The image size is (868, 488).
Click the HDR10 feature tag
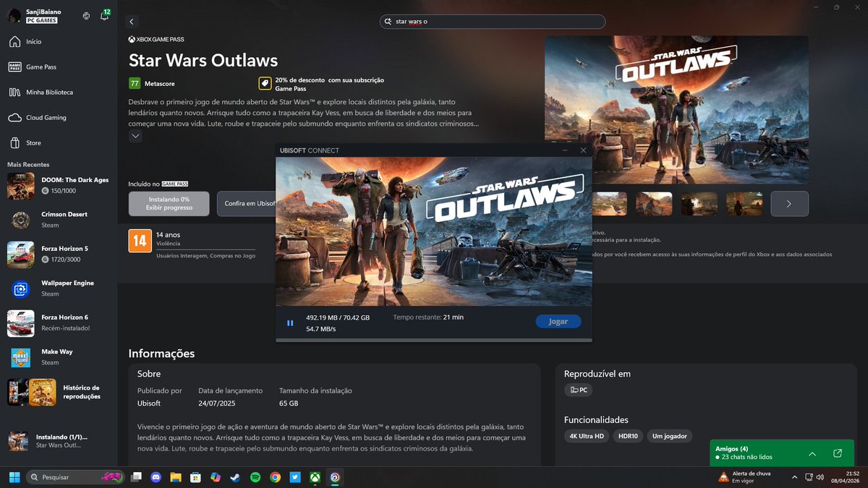click(x=628, y=436)
